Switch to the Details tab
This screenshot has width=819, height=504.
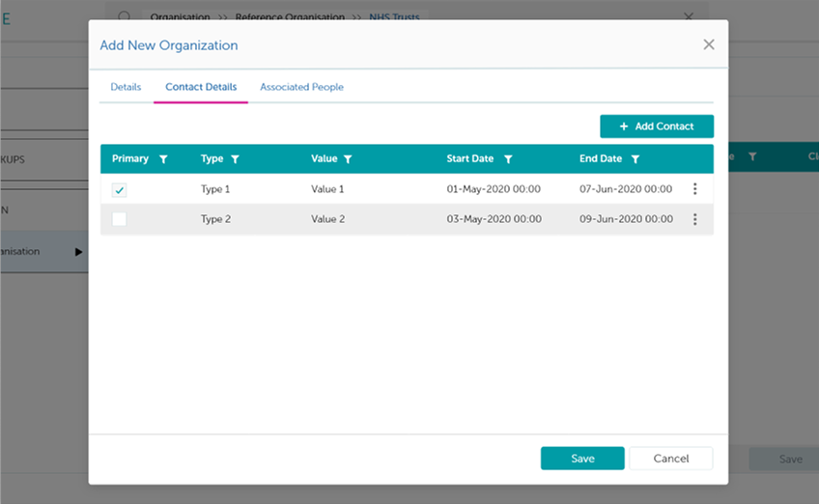point(126,87)
